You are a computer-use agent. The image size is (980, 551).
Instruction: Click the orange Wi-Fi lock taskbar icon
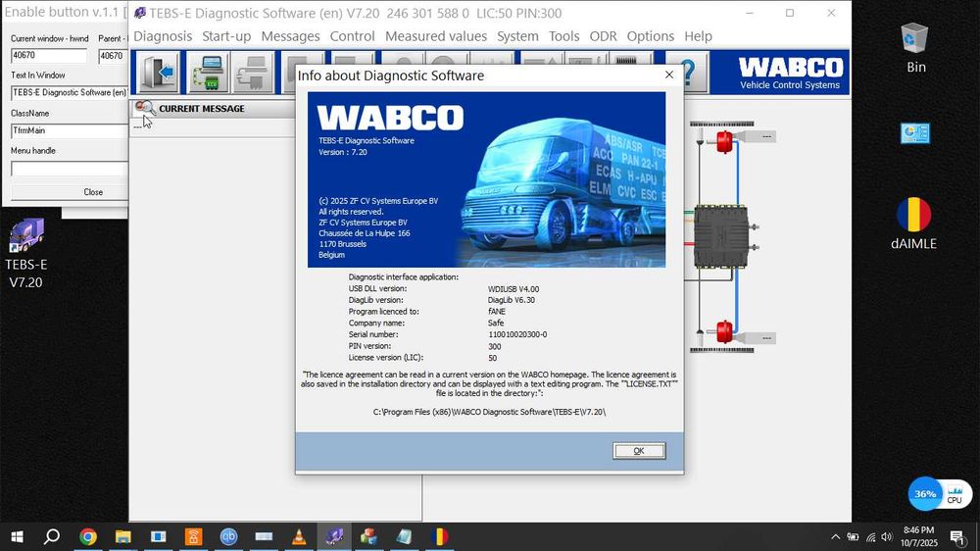194,536
